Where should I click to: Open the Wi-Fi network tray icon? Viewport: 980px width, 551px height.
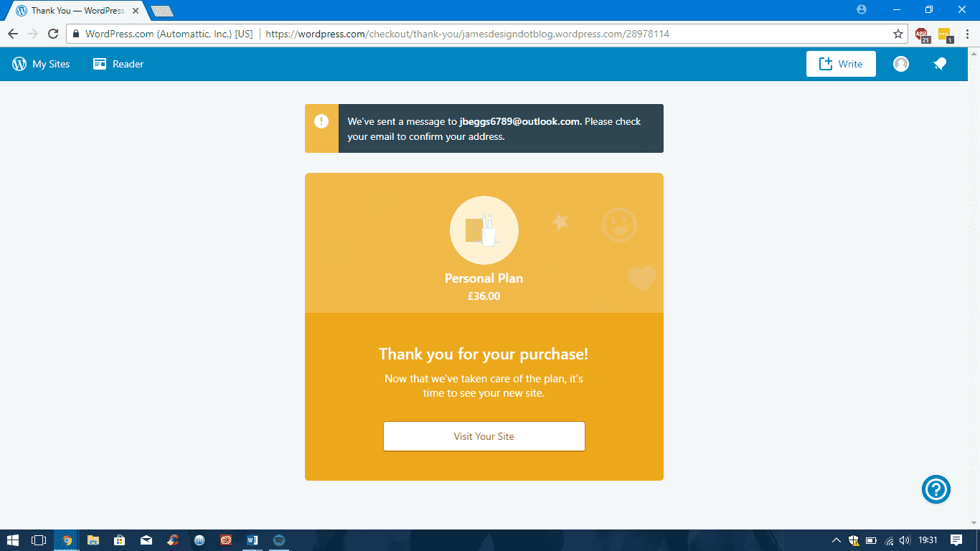pos(889,540)
